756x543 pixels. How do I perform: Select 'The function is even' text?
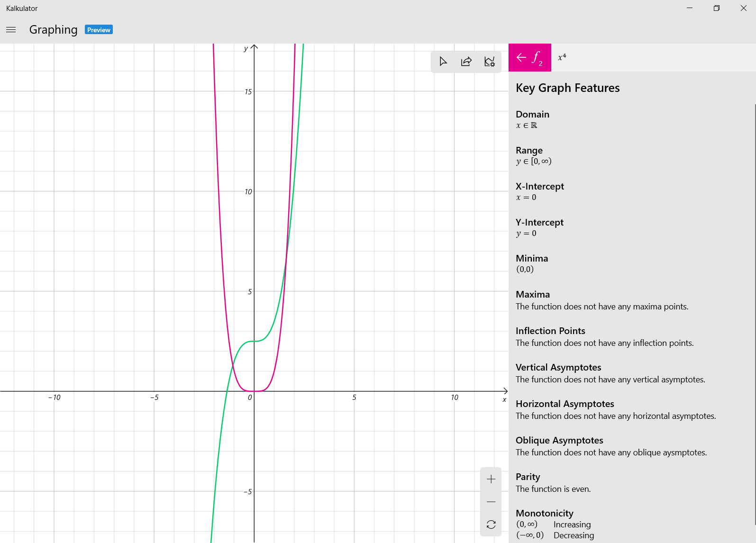pos(553,489)
